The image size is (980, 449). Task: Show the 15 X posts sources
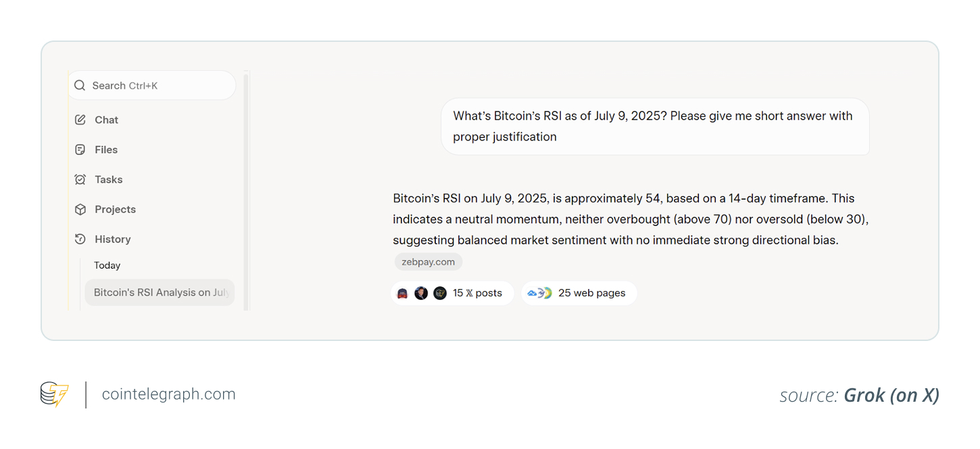477,293
